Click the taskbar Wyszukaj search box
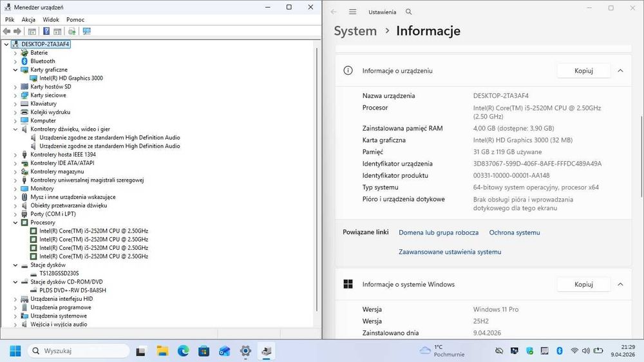This screenshot has height=362, width=644. [79, 351]
